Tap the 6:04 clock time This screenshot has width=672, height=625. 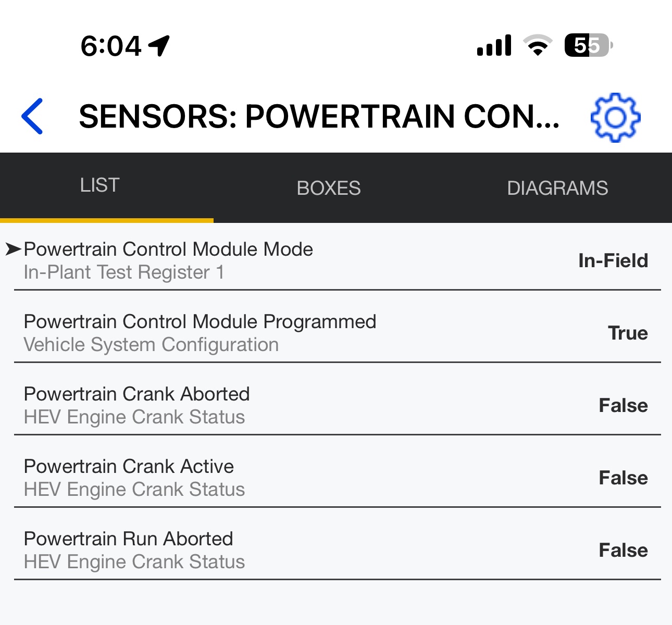(x=111, y=46)
